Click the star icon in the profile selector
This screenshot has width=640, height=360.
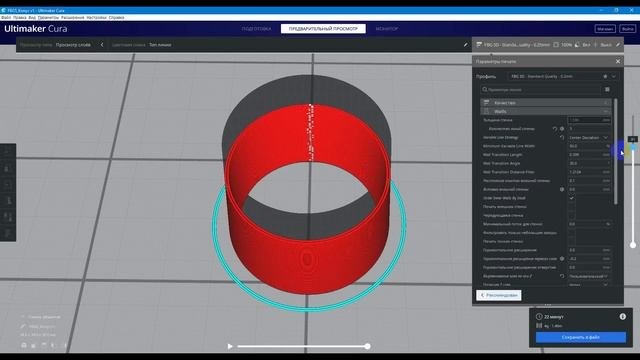tap(605, 76)
